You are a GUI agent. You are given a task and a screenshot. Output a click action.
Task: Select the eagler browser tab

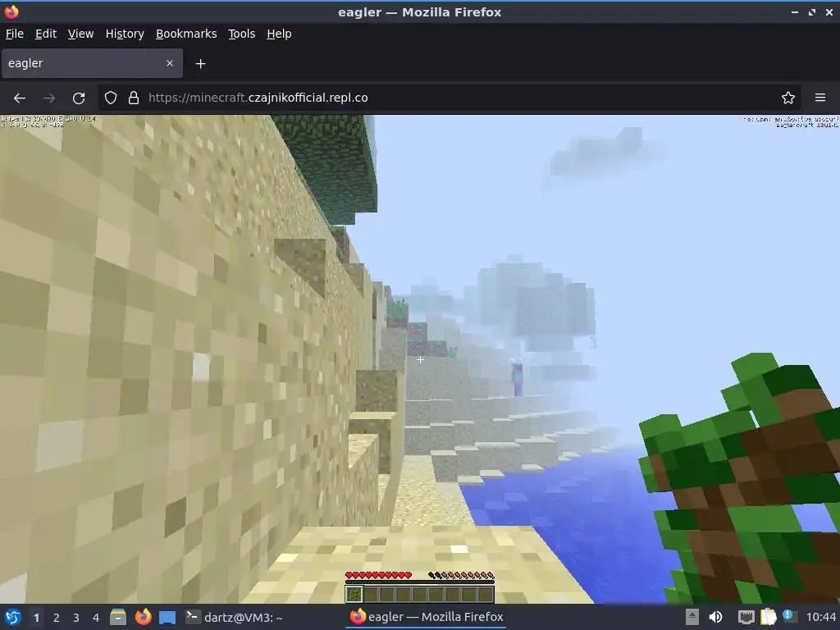click(x=92, y=63)
